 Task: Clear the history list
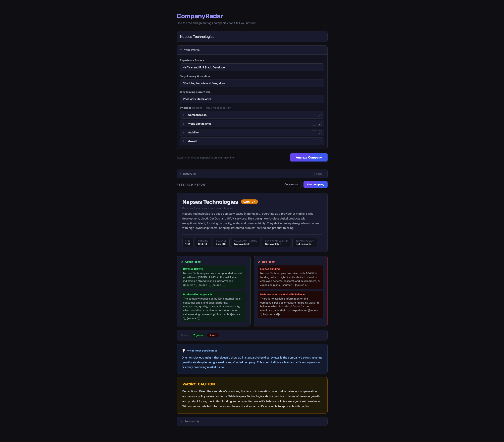pyautogui.click(x=319, y=174)
